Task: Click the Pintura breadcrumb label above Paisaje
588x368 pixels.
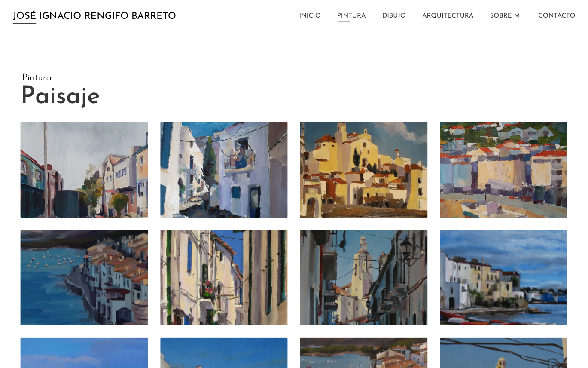Action: [37, 78]
